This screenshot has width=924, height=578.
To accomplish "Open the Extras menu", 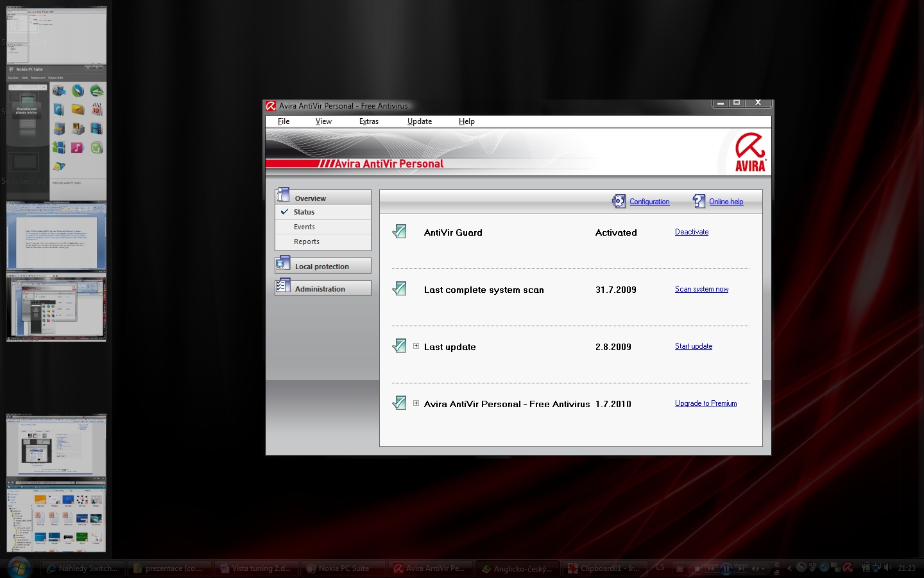I will coord(369,121).
